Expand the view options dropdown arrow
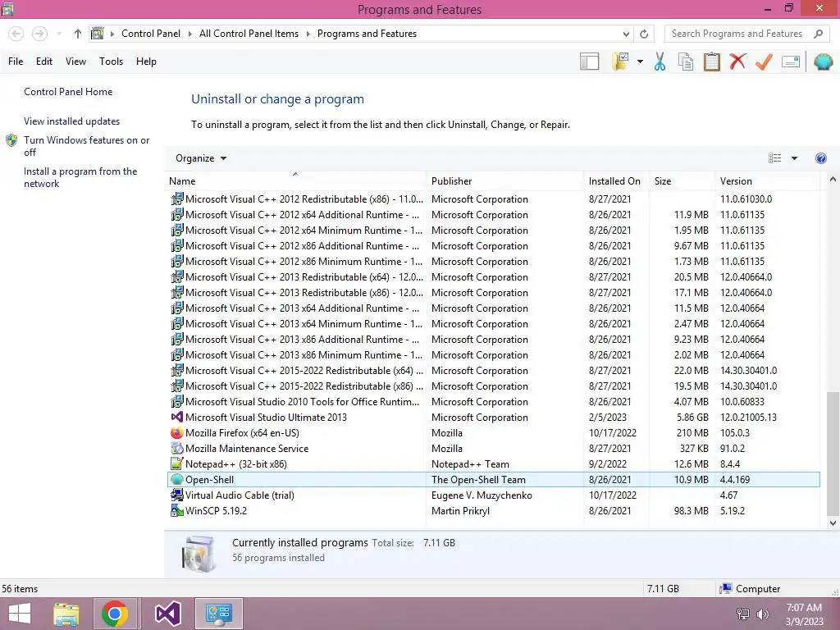840x630 pixels. click(x=794, y=158)
